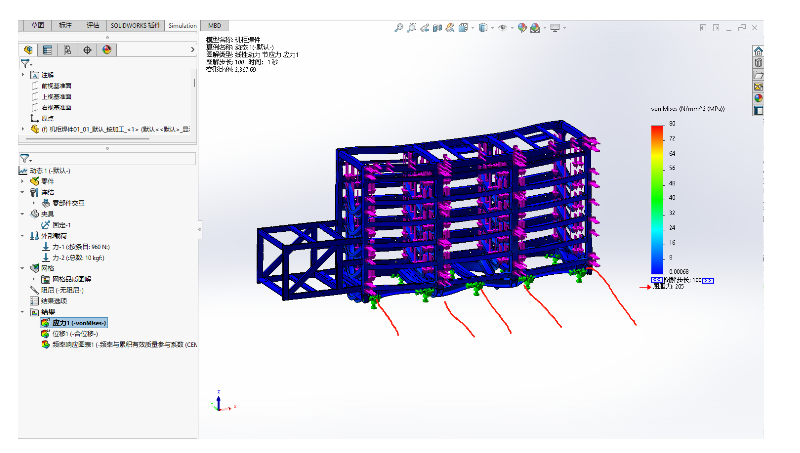Switch to the PropertyManager tab icon
This screenshot has height=453, width=800.
pyautogui.click(x=47, y=48)
